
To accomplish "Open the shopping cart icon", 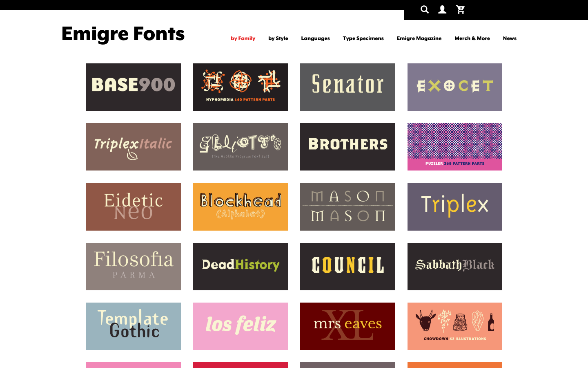I will (461, 9).
